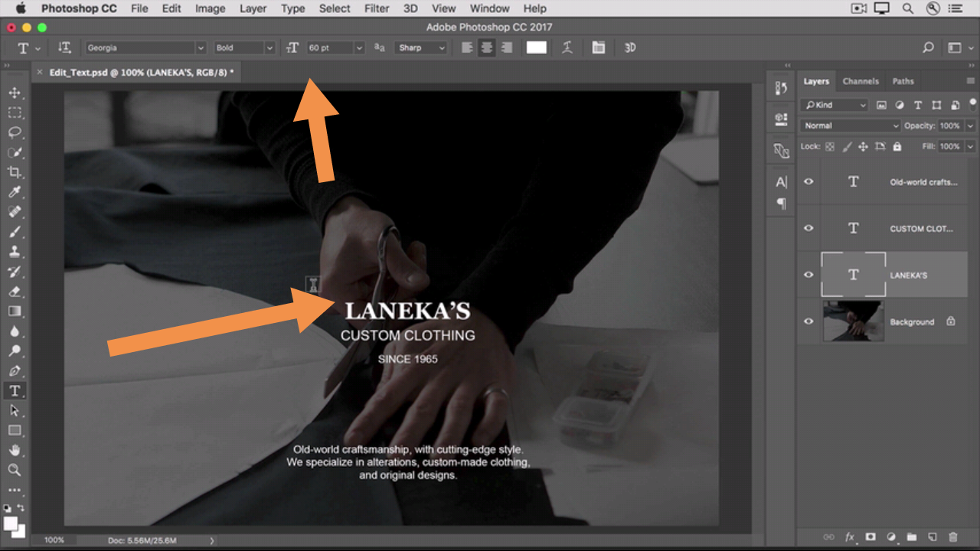980x551 pixels.
Task: Select the Lasso tool
Action: click(15, 132)
